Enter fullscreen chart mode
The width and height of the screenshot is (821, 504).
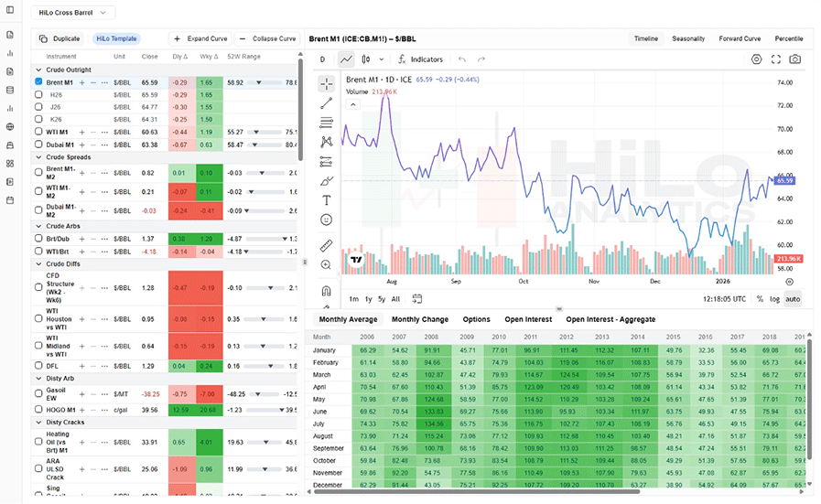pos(776,59)
